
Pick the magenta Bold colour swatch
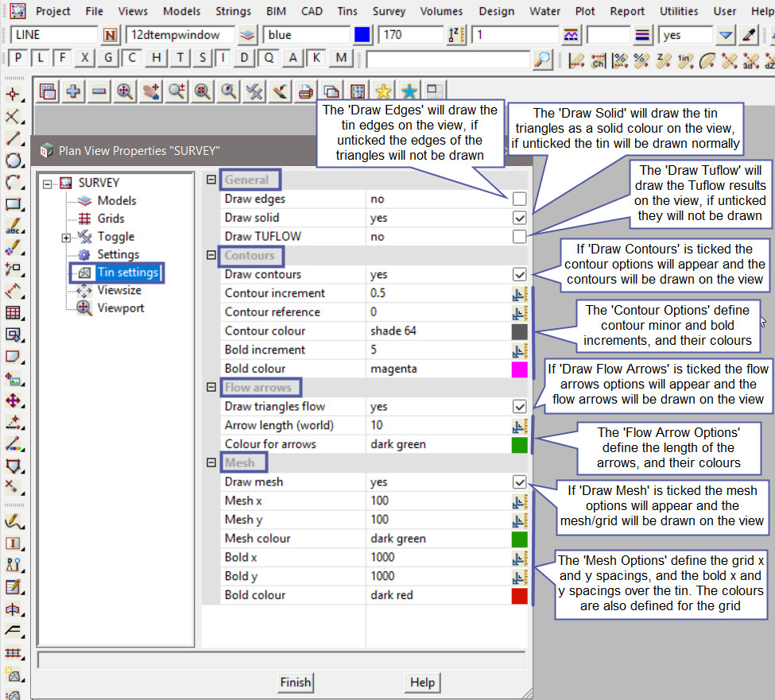(519, 369)
